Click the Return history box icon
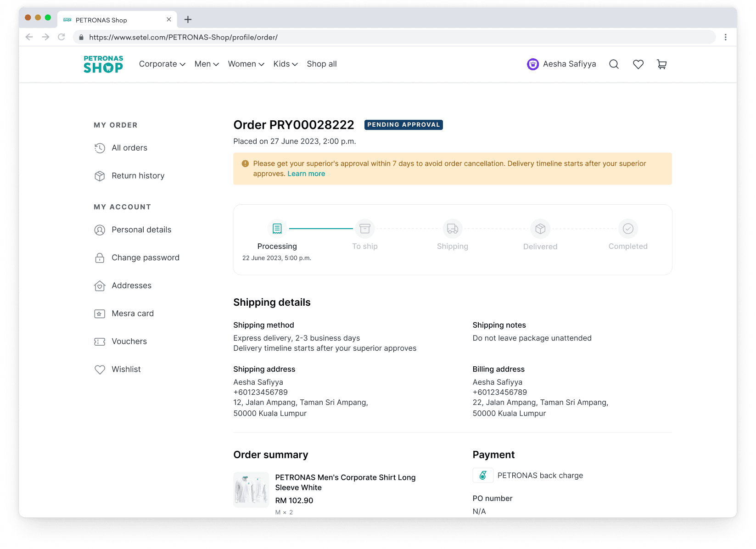 click(100, 176)
